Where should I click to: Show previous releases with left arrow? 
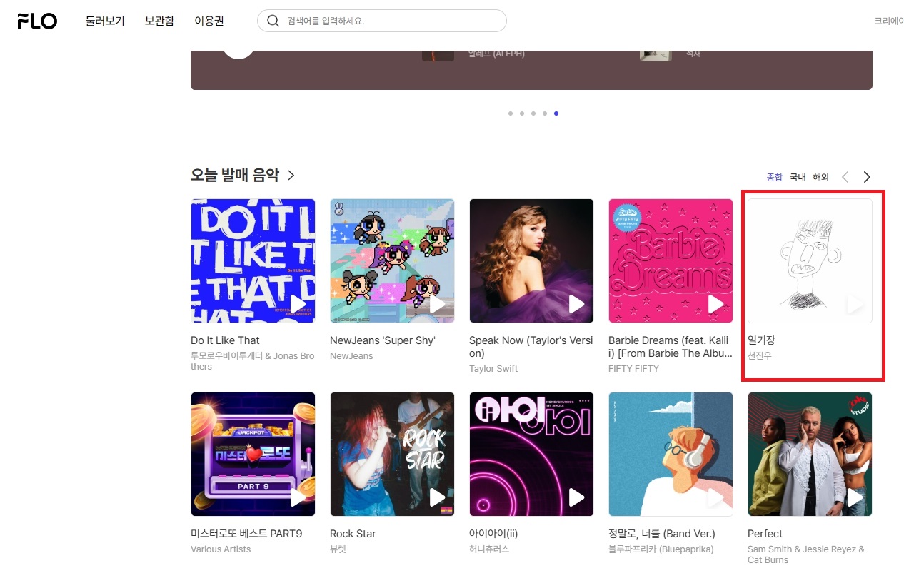coord(845,177)
